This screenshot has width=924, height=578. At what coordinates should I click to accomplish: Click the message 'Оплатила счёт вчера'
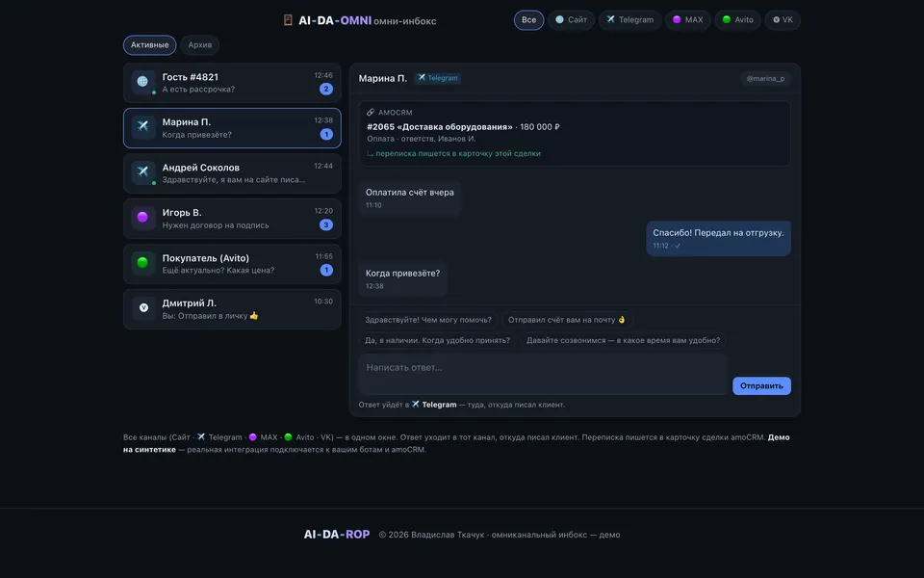click(x=410, y=197)
